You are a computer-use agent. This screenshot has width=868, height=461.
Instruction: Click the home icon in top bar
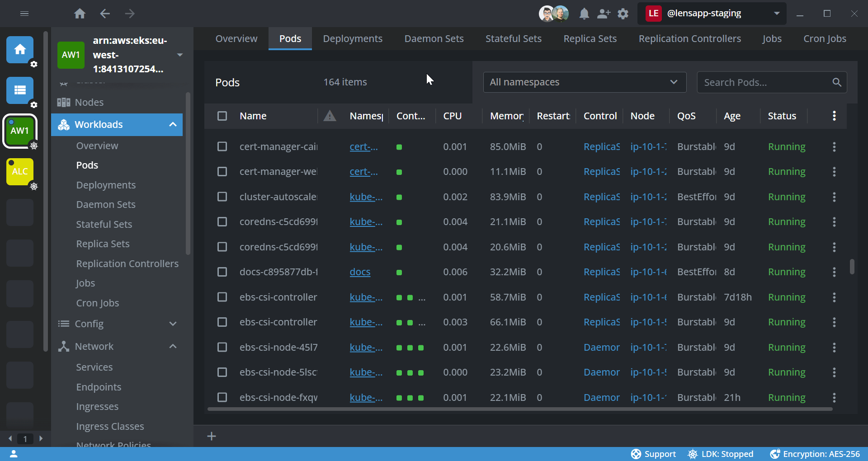coord(80,14)
